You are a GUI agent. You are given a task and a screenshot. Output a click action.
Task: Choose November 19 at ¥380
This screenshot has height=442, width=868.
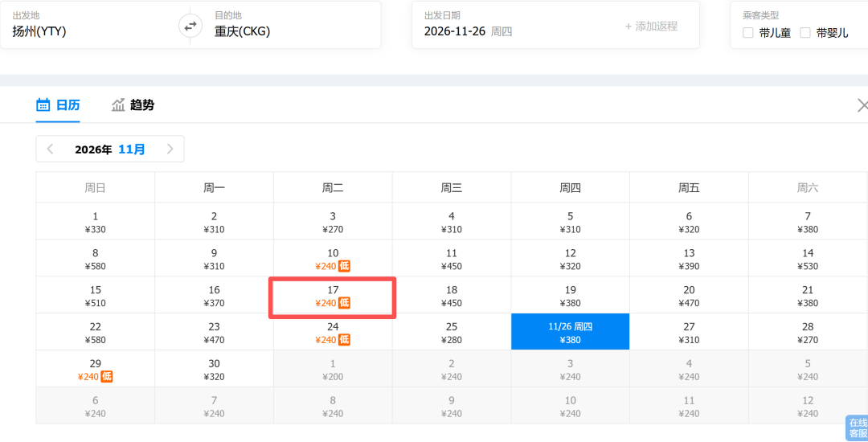570,296
